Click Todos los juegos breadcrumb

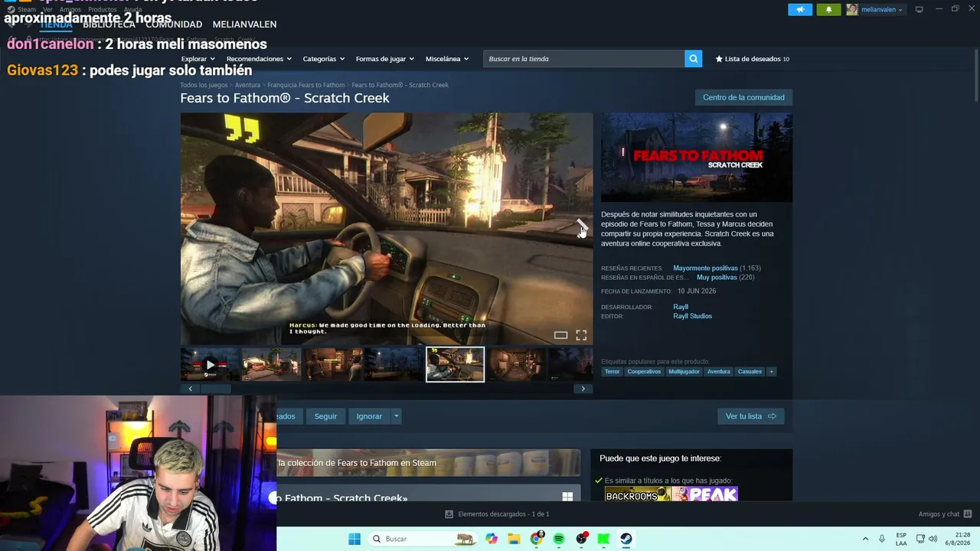pos(204,85)
